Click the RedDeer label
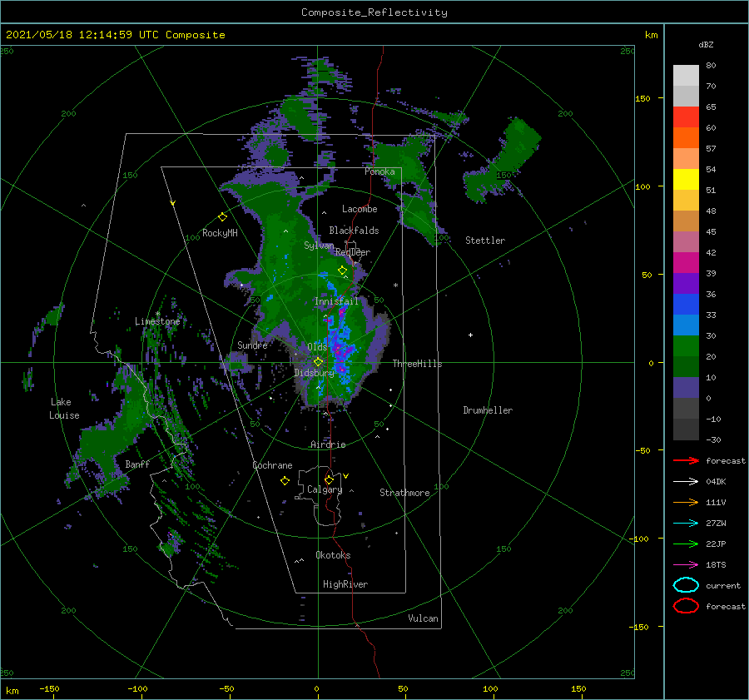 coord(353,252)
